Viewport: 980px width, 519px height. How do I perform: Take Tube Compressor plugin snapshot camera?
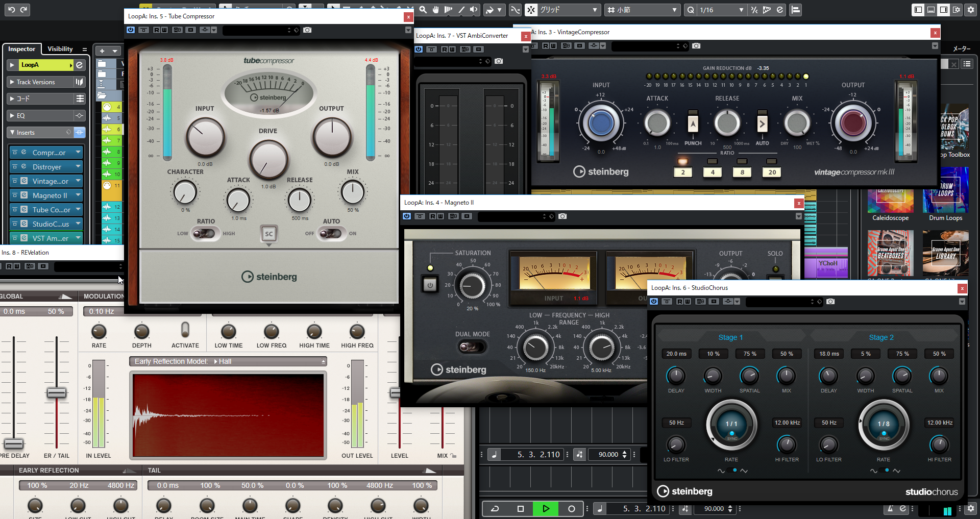tap(307, 30)
